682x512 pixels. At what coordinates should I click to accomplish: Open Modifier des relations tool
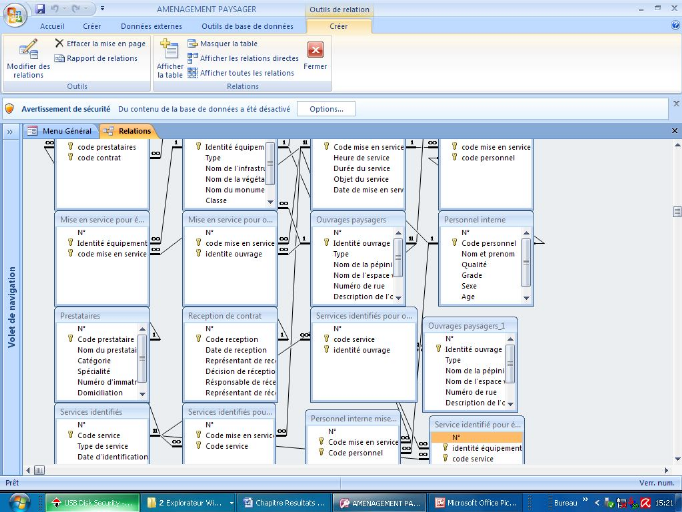click(28, 58)
